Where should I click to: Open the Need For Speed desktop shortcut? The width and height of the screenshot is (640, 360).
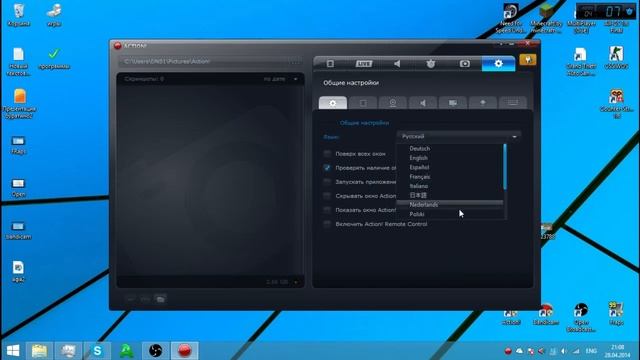pos(510,19)
